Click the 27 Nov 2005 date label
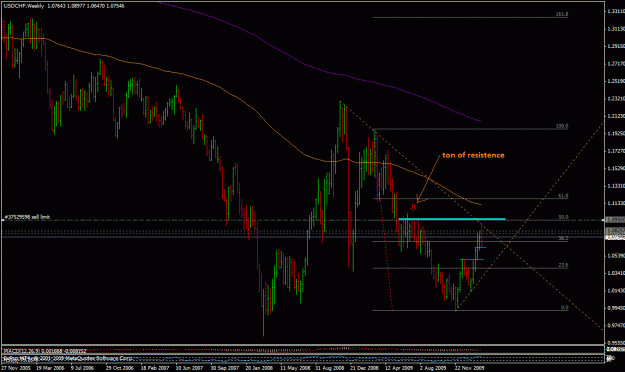The height and width of the screenshot is (372, 625). click(16, 368)
